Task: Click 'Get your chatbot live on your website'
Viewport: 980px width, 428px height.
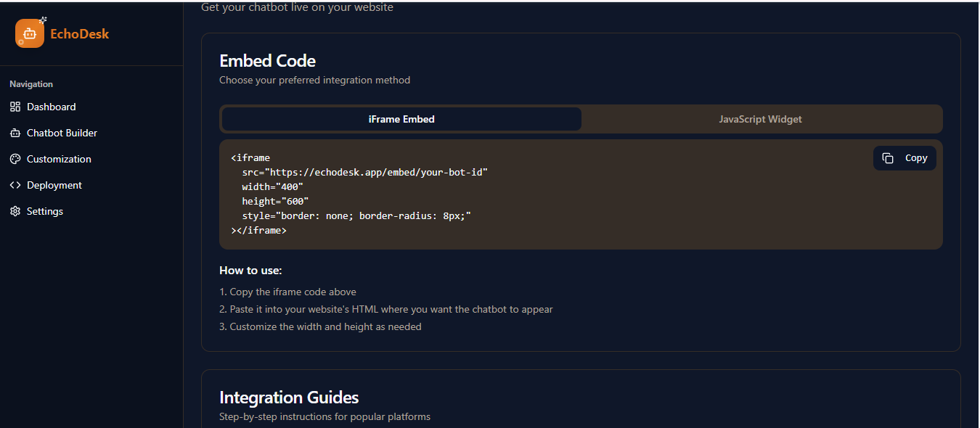Action: [x=298, y=7]
